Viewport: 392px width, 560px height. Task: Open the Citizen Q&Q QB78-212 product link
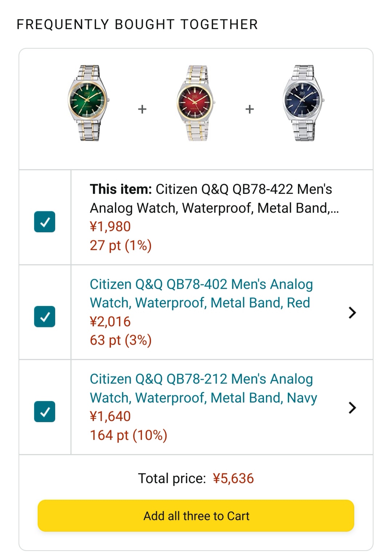[x=203, y=388]
